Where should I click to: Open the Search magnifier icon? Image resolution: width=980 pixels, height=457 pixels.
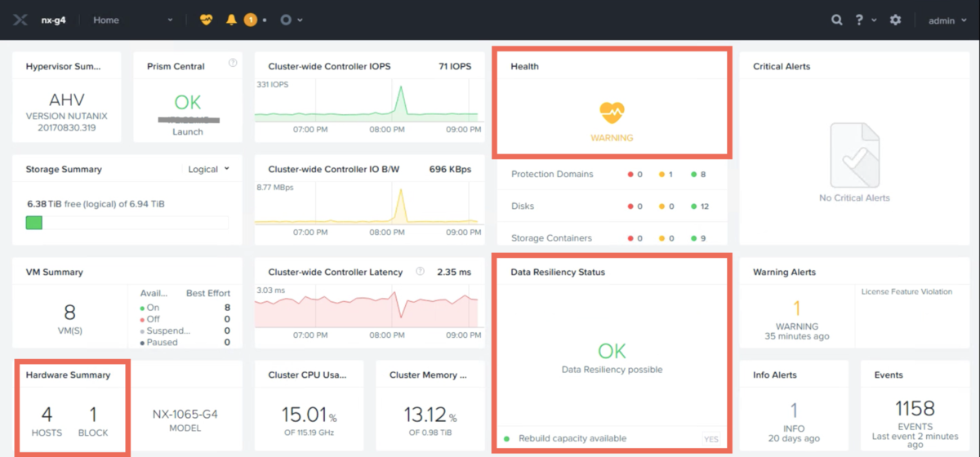pyautogui.click(x=837, y=20)
